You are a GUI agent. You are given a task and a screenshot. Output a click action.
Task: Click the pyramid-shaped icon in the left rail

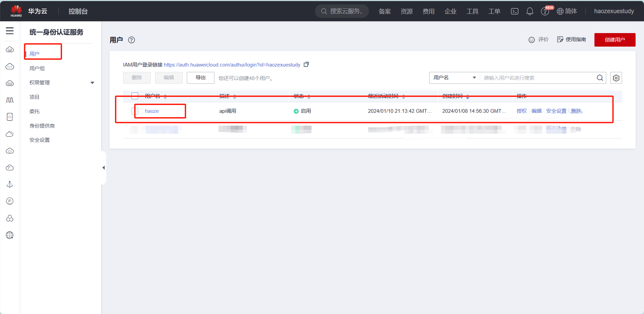10,184
